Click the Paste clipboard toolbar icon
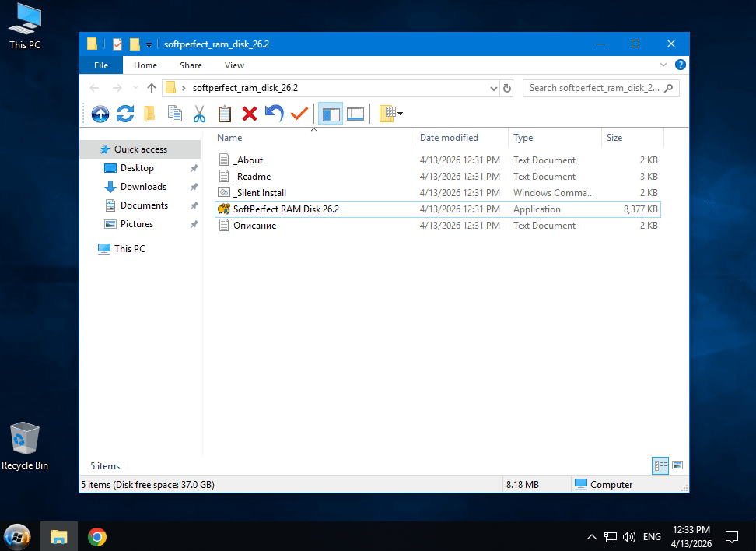This screenshot has width=756, height=551. tap(225, 114)
